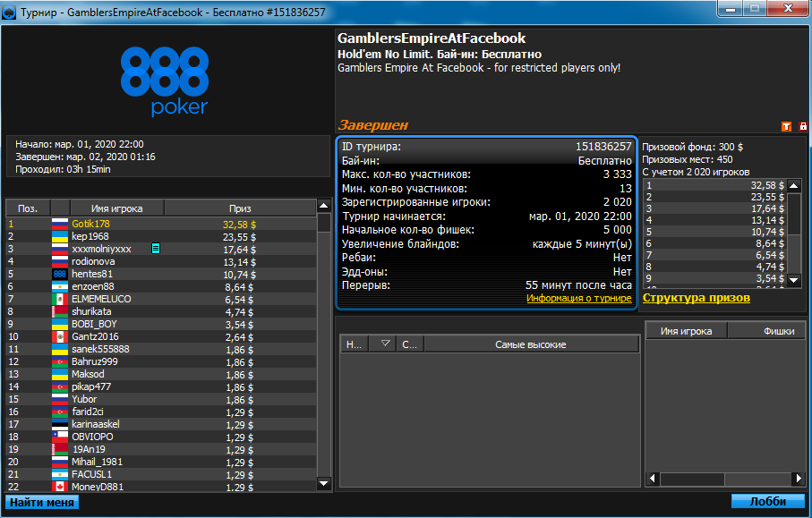The image size is (812, 518).
Task: Select player farid2ci
Action: point(161,412)
